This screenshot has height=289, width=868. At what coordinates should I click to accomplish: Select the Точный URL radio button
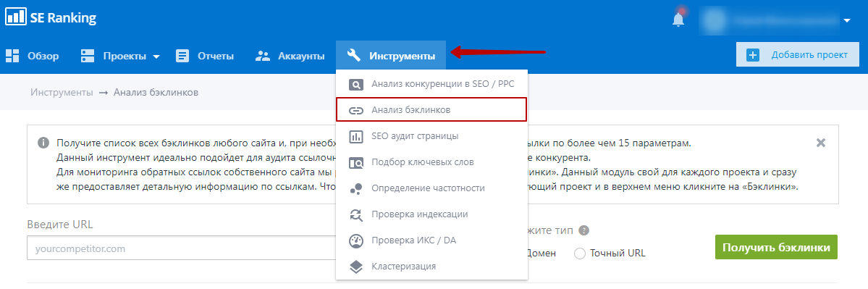(580, 254)
